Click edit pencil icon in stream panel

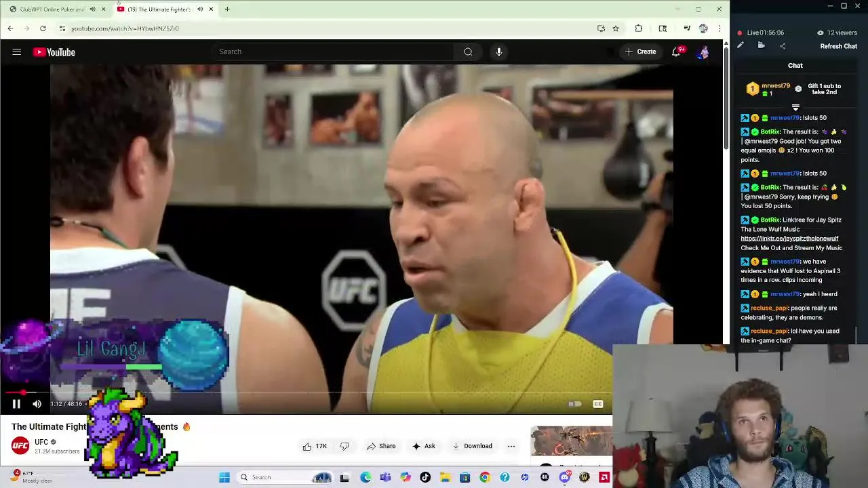coord(741,45)
